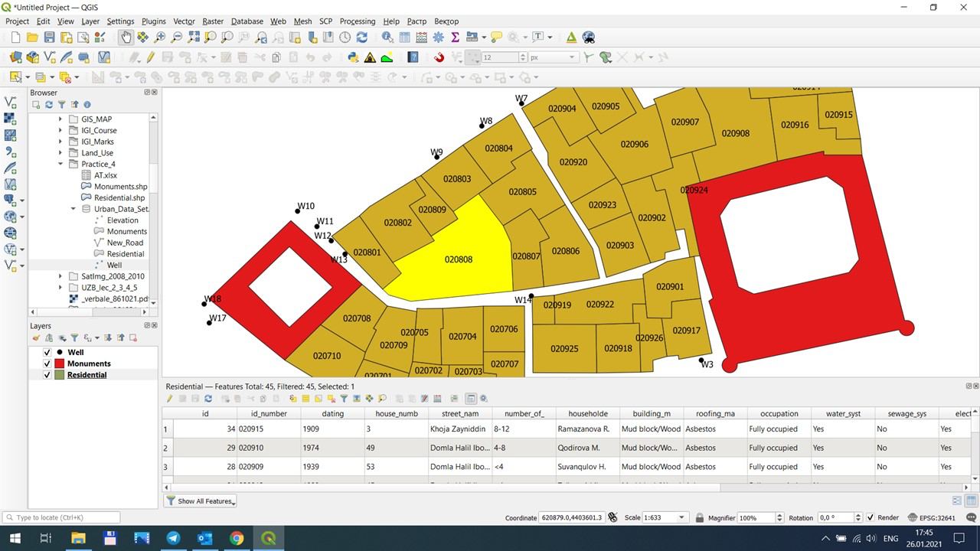This screenshot has height=551, width=980.
Task: Open Telegram from the Windows taskbar
Action: pyautogui.click(x=173, y=538)
